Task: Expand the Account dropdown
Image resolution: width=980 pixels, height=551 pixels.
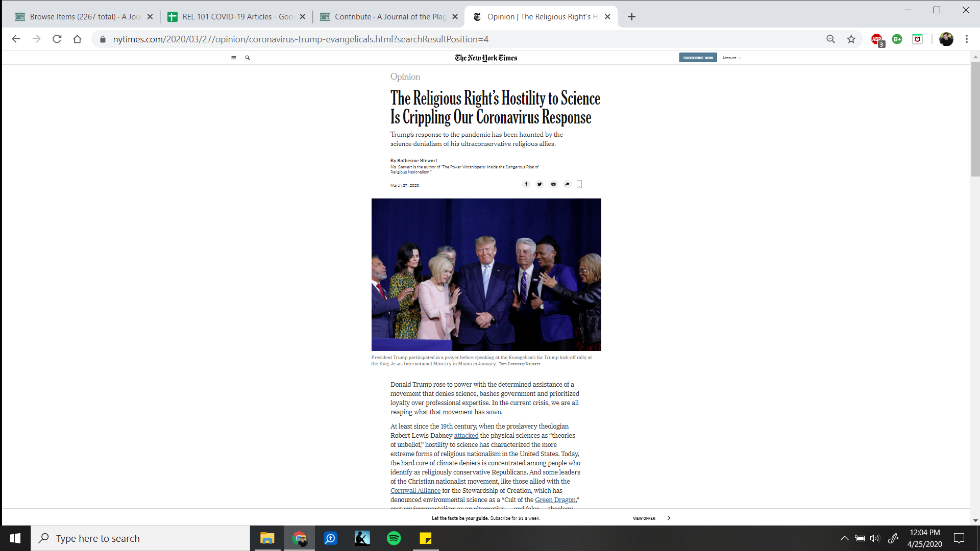Action: click(731, 58)
